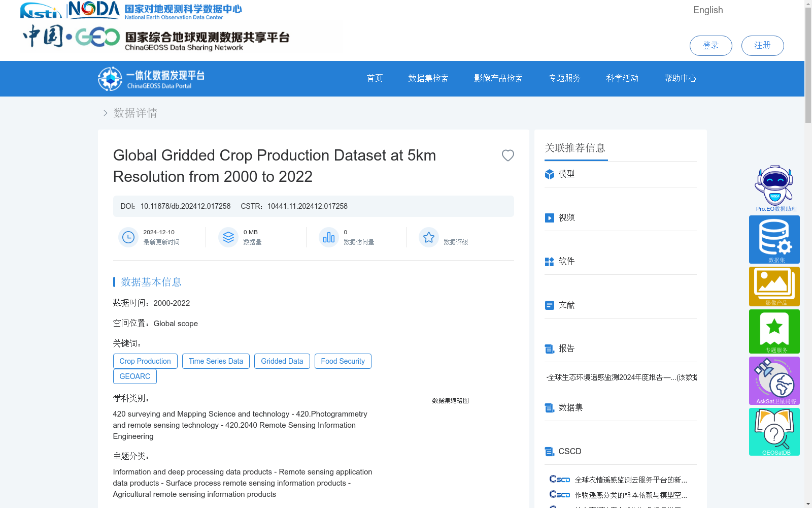Click the icon next to CSCD heading
The image size is (812, 508).
click(550, 452)
